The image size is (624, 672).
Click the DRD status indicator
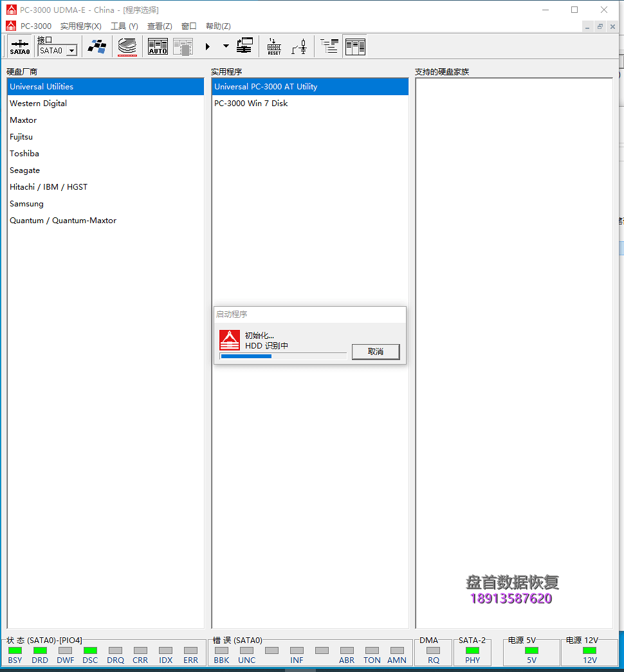[40, 651]
